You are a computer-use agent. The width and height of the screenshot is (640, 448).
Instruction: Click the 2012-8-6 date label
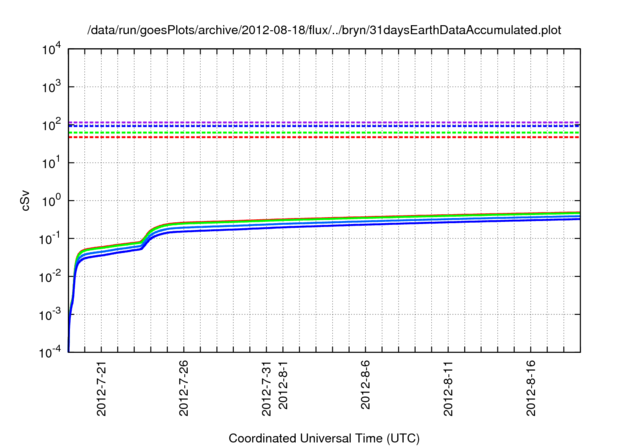(365, 385)
